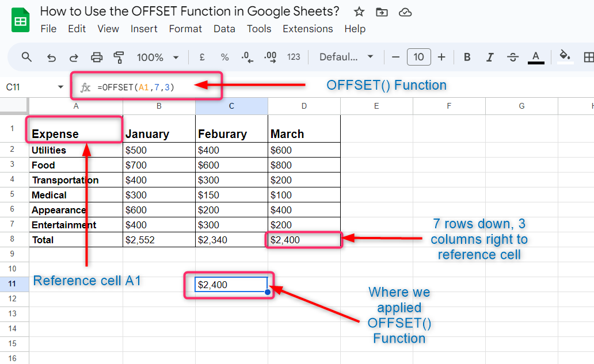
Task: Toggle strikethrough formatting
Action: coord(513,57)
